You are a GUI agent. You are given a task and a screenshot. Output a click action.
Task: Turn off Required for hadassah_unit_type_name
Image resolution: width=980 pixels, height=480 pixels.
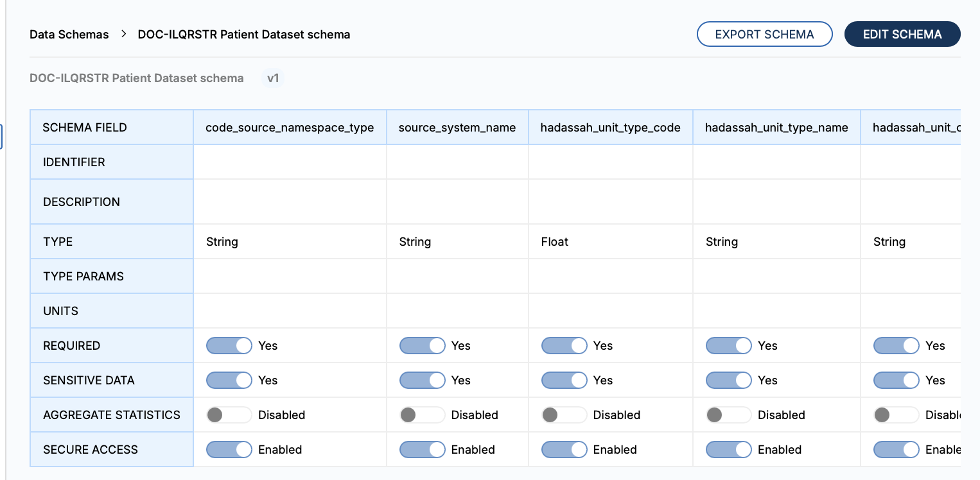click(729, 346)
